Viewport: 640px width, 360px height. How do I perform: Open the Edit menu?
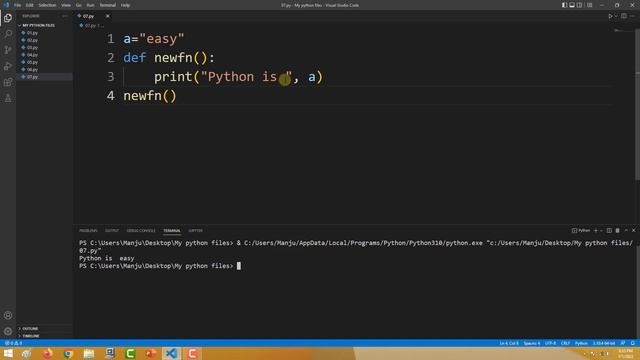pos(29,5)
